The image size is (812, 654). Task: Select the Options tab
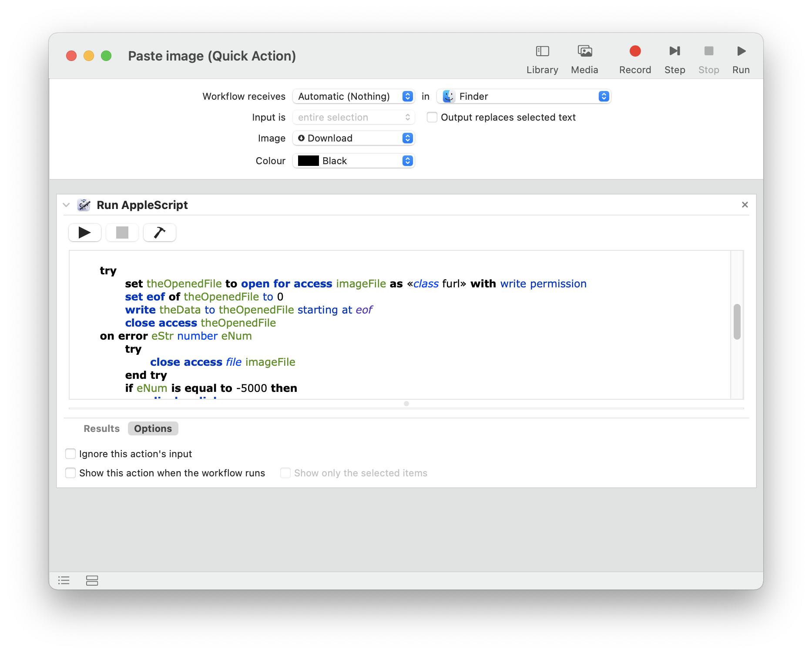coord(153,428)
